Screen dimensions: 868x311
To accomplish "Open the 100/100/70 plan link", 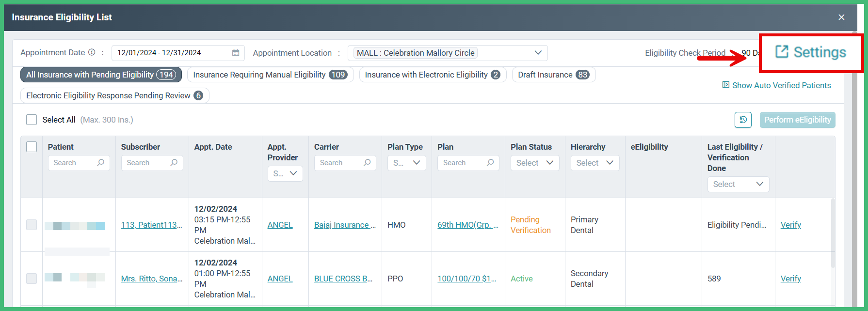I will 467,279.
